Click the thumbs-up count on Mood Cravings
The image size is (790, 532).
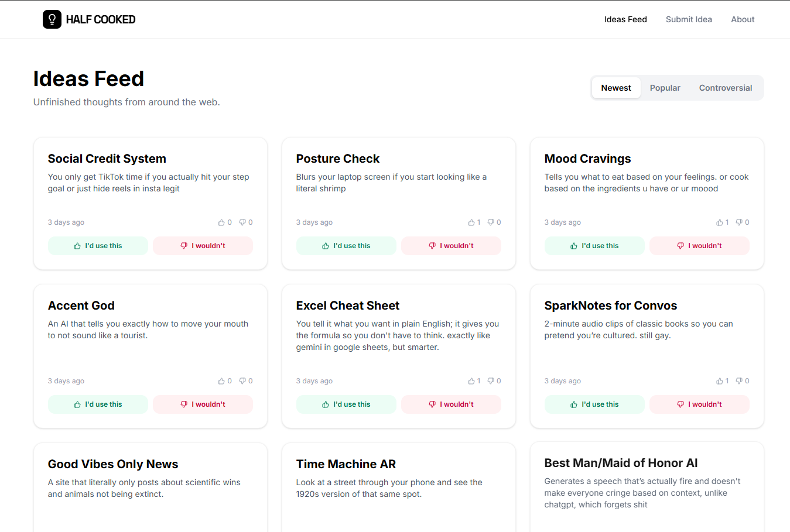coord(722,222)
